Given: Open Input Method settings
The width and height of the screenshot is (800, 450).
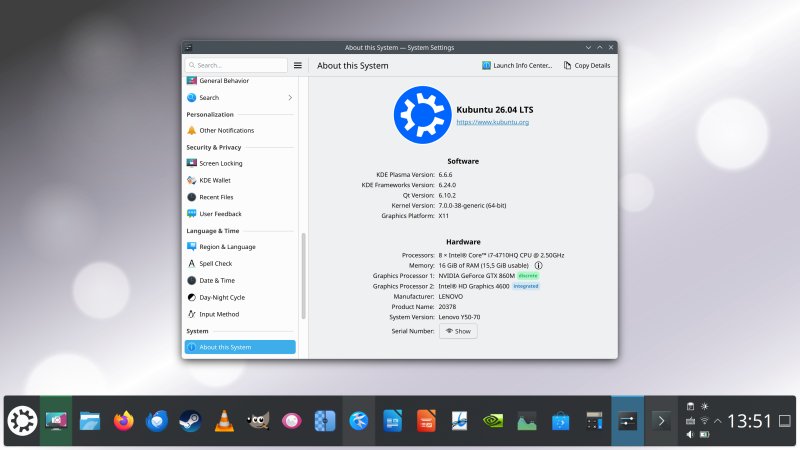Looking at the screenshot, I should coord(240,314).
